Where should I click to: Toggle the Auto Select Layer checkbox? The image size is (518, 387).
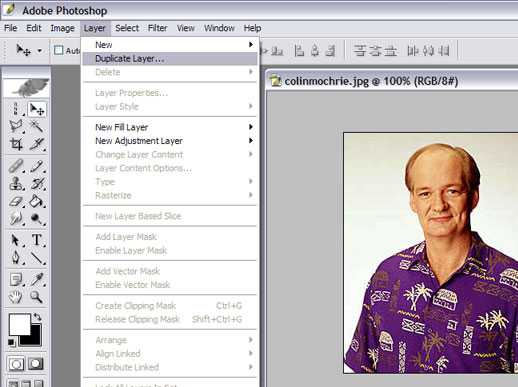tap(59, 50)
